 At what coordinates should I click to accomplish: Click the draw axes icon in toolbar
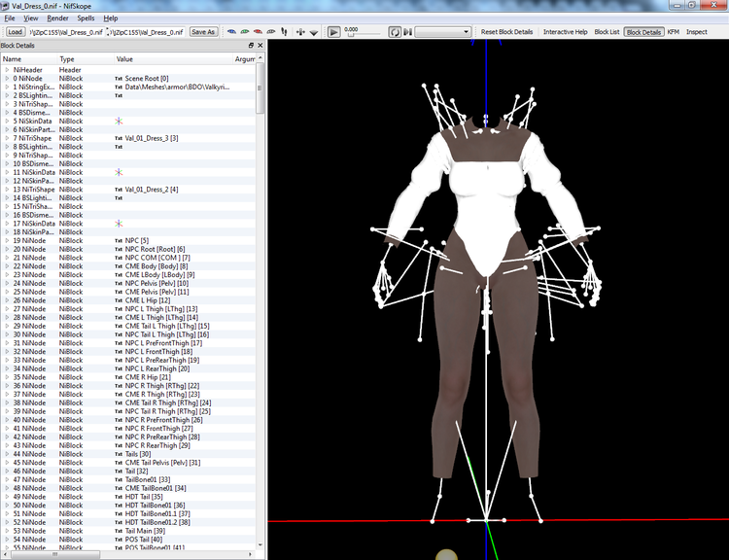(x=300, y=32)
